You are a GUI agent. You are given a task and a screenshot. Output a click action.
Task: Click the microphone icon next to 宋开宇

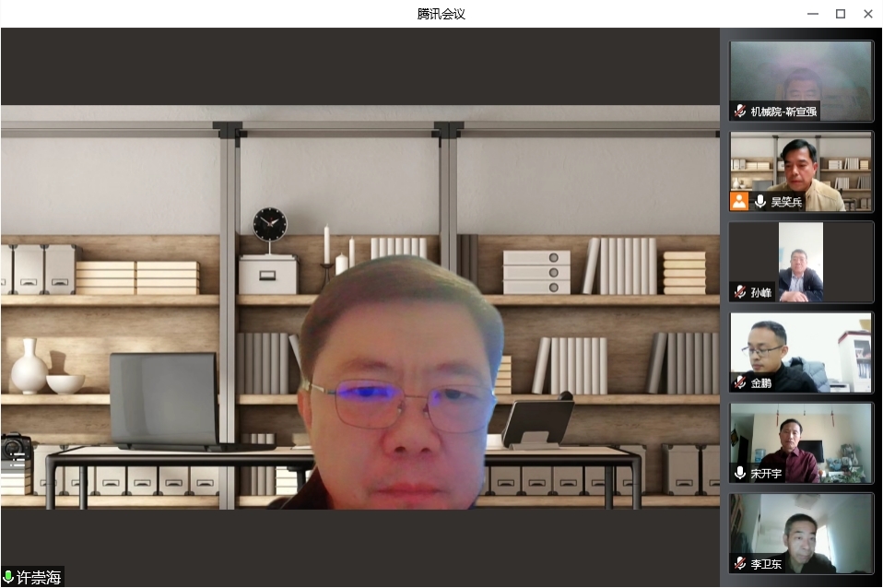click(x=740, y=473)
